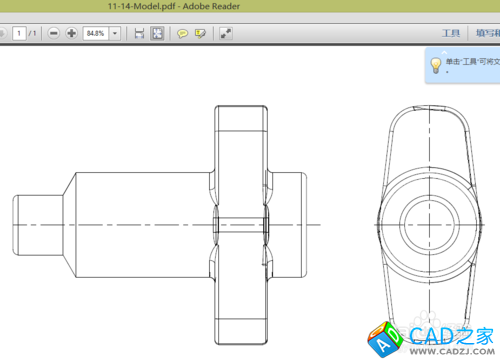Click the CAD之家 watermark logo

coord(432,339)
